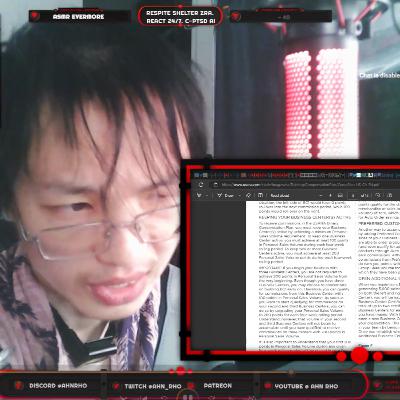Click the video progress bar scrubber handle

coord(291,372)
